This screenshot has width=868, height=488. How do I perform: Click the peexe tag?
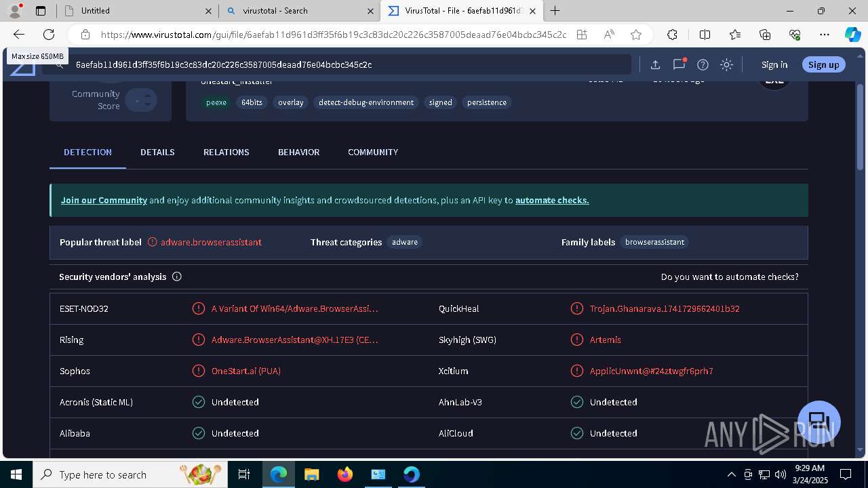pos(216,102)
